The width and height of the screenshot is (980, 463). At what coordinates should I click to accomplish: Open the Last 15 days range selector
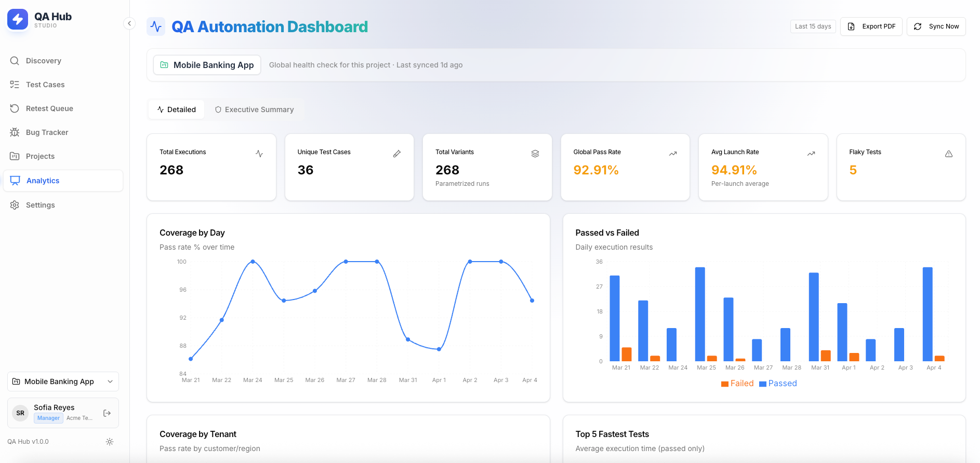(813, 26)
